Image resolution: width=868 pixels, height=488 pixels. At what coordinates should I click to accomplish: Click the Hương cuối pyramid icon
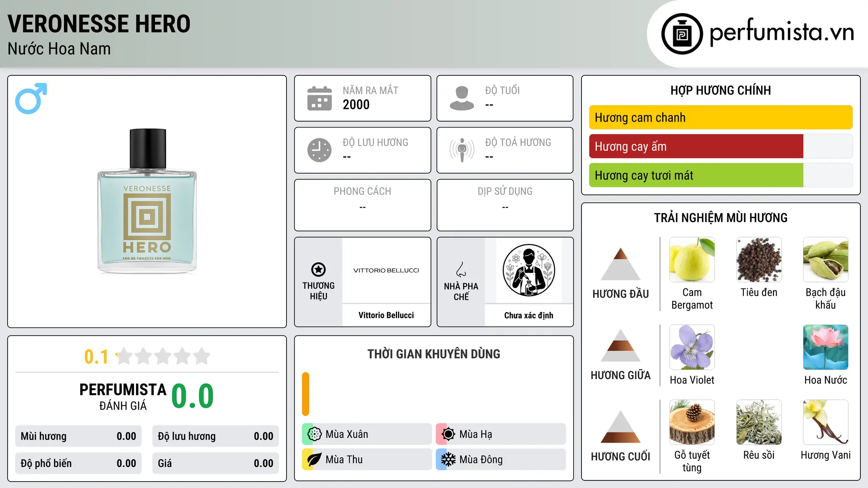[x=620, y=427]
